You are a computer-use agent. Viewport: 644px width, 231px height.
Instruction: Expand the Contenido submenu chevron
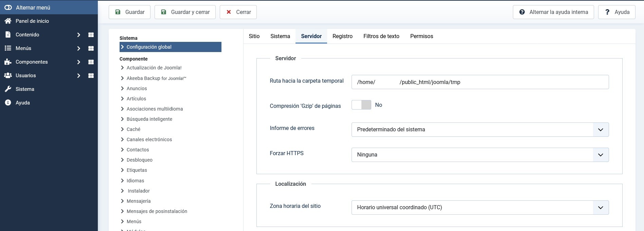(78, 35)
